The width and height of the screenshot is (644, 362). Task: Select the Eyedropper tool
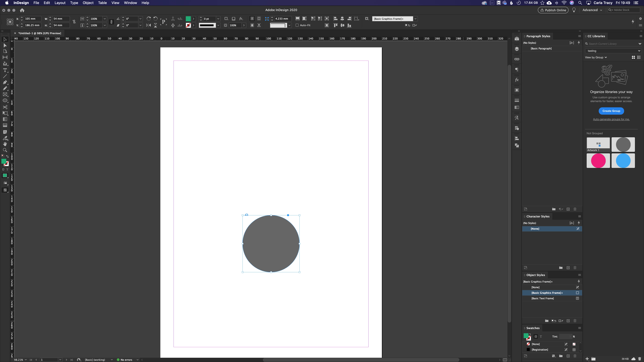point(5,138)
